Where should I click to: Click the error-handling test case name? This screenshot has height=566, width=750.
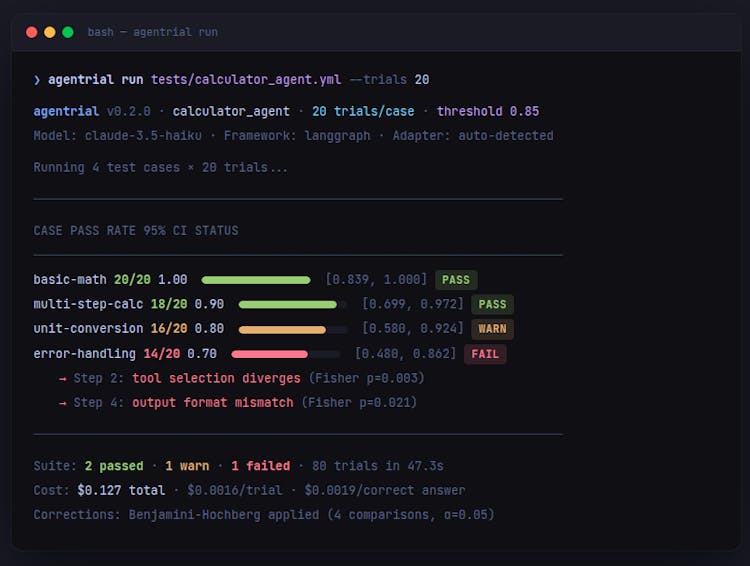click(x=84, y=354)
